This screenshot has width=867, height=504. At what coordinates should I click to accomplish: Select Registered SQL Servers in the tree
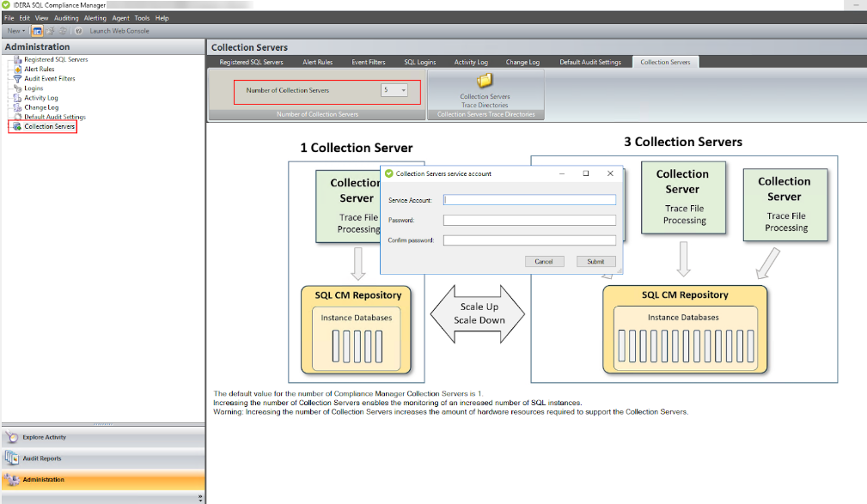pos(56,59)
